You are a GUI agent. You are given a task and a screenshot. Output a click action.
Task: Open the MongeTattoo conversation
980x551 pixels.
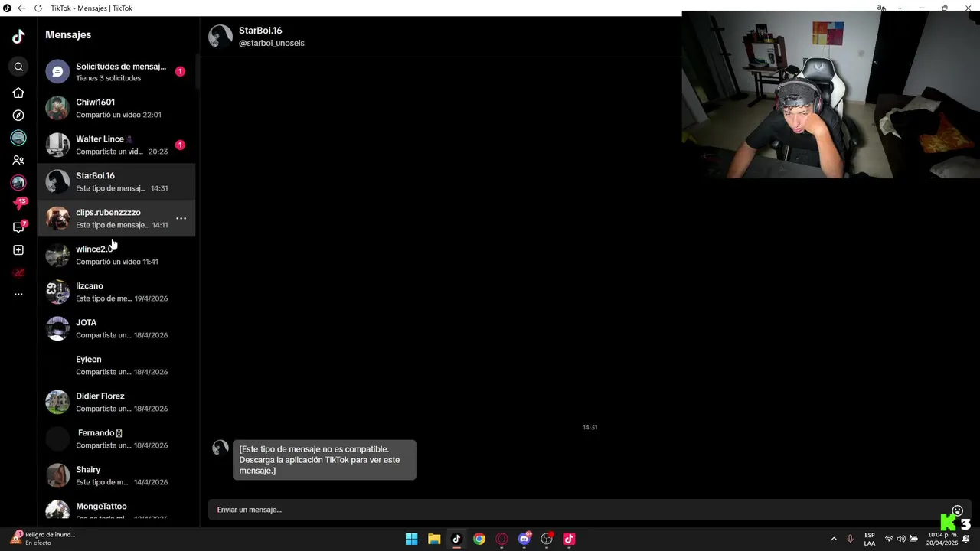click(x=116, y=509)
